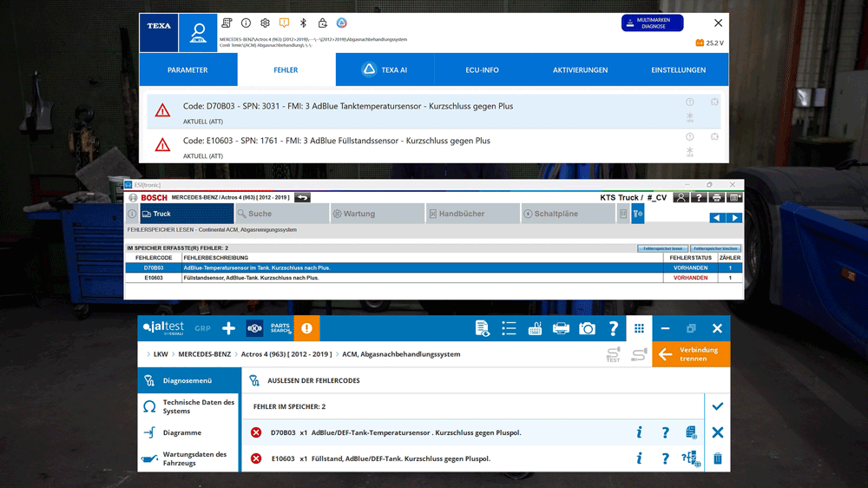Viewport: 868px width, 488px height.
Task: Open Diagramme in Jaltest sidebar
Action: (188, 432)
